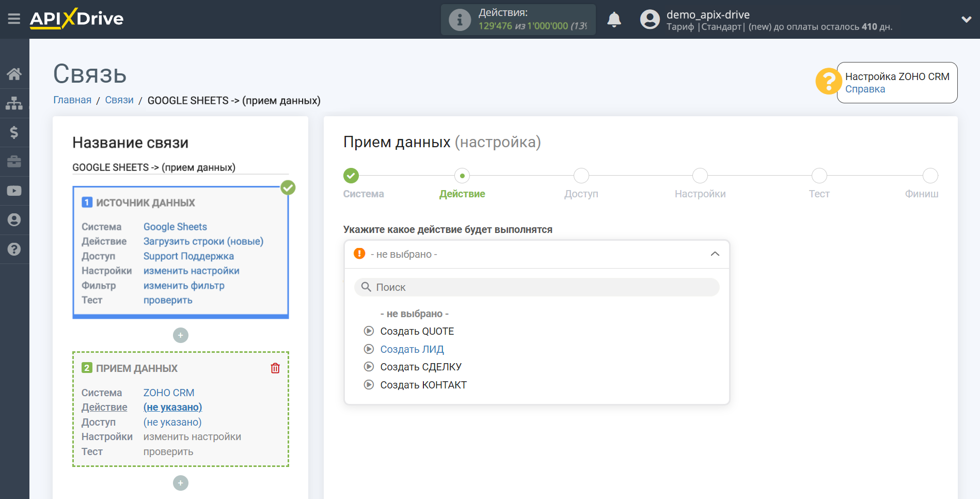Screen dimensions: 980x499
Task: Open connections sitemap icon in sidebar
Action: pos(14,103)
